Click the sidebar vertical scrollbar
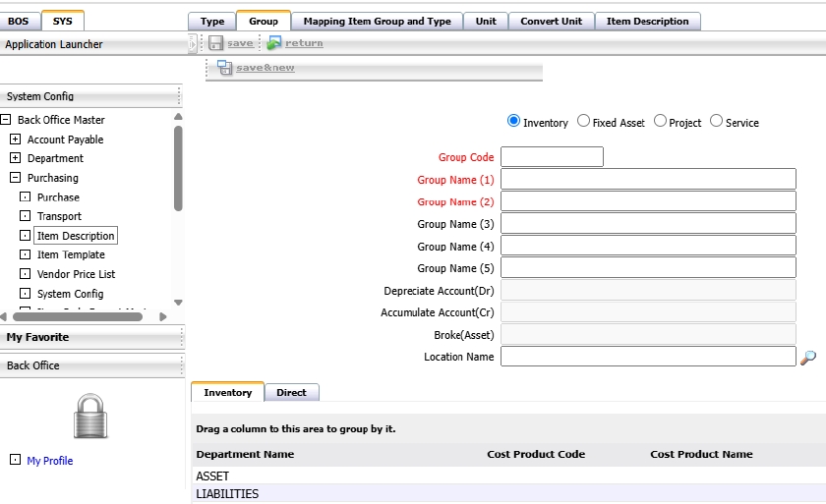The width and height of the screenshot is (826, 504). pos(178,167)
